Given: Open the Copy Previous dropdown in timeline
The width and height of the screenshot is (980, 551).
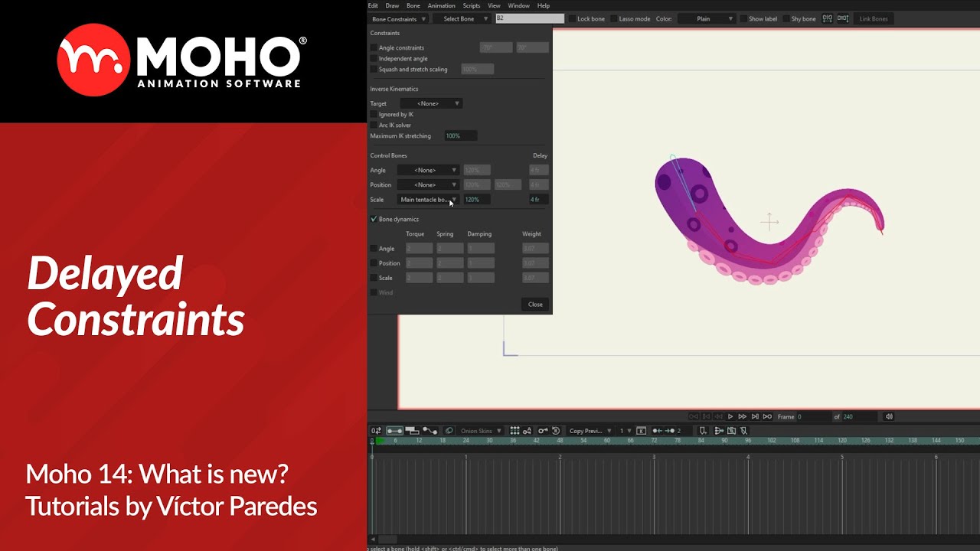Looking at the screenshot, I should pos(590,431).
